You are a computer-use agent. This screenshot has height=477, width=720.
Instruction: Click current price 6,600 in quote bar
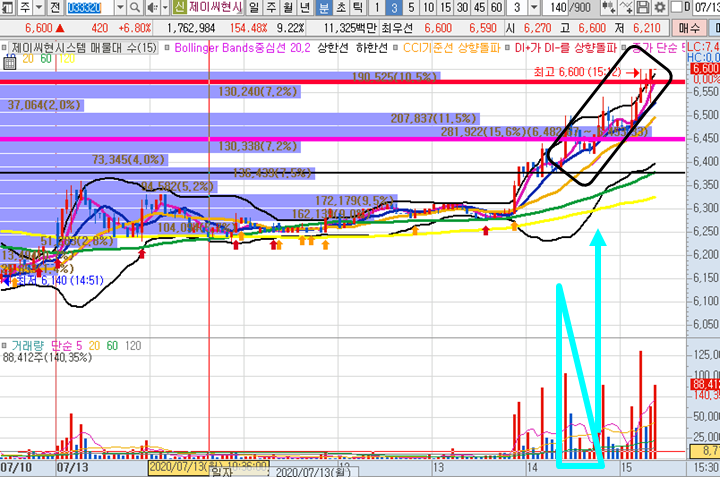pyautogui.click(x=39, y=28)
